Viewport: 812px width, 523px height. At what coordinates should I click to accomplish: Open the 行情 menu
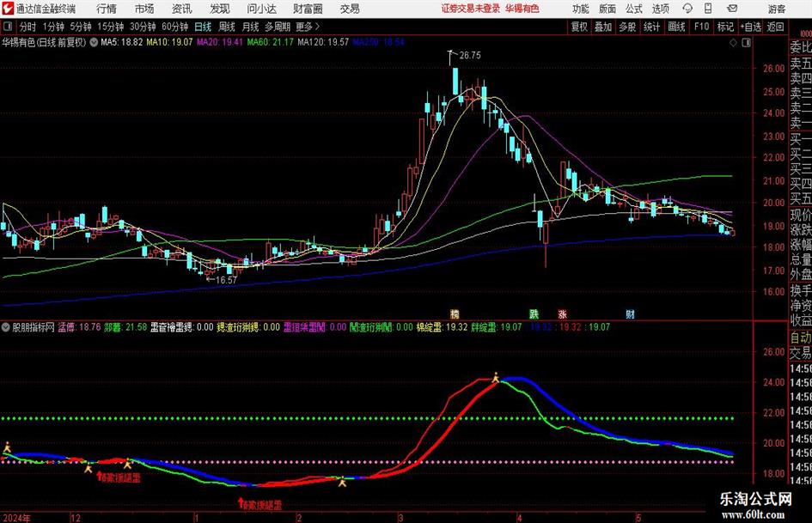click(107, 9)
